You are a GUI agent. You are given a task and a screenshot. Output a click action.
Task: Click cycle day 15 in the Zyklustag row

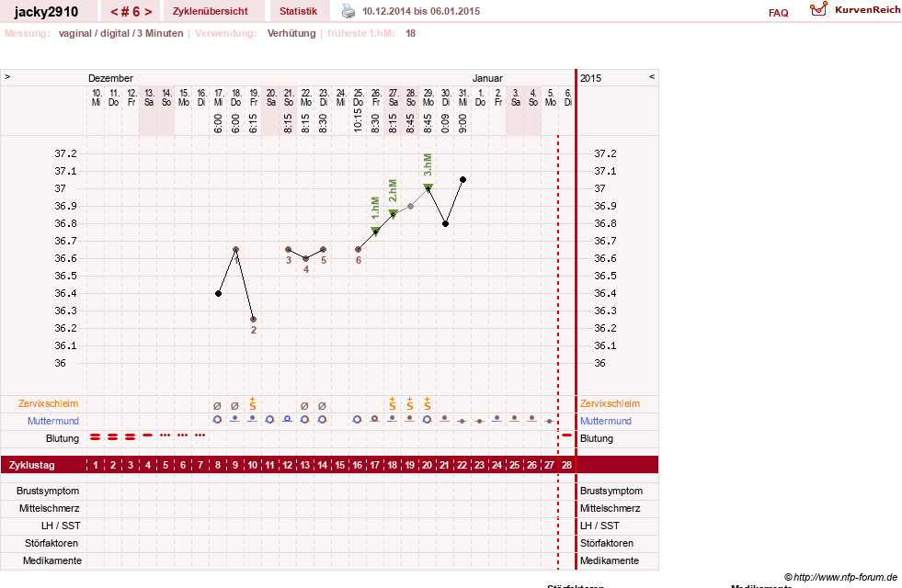[340, 465]
